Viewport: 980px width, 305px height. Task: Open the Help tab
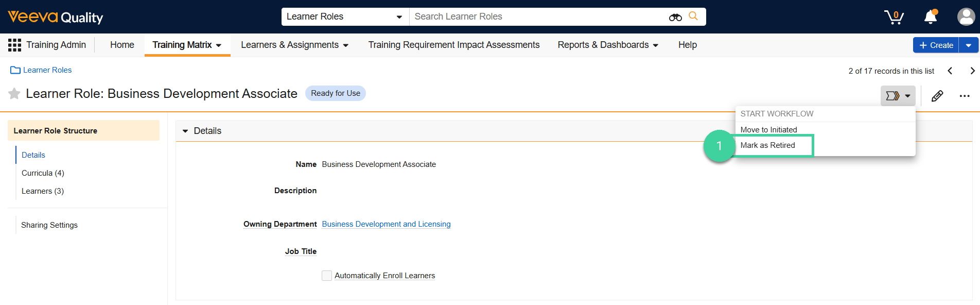(x=688, y=45)
